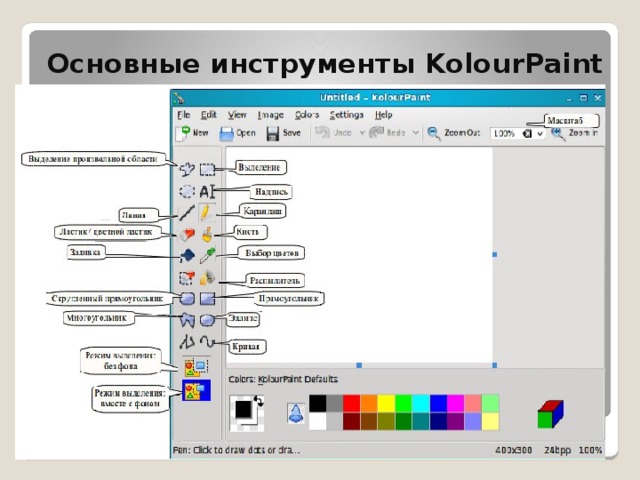Select the free-form selection tool
Screen dimensions: 640x480
tap(187, 169)
